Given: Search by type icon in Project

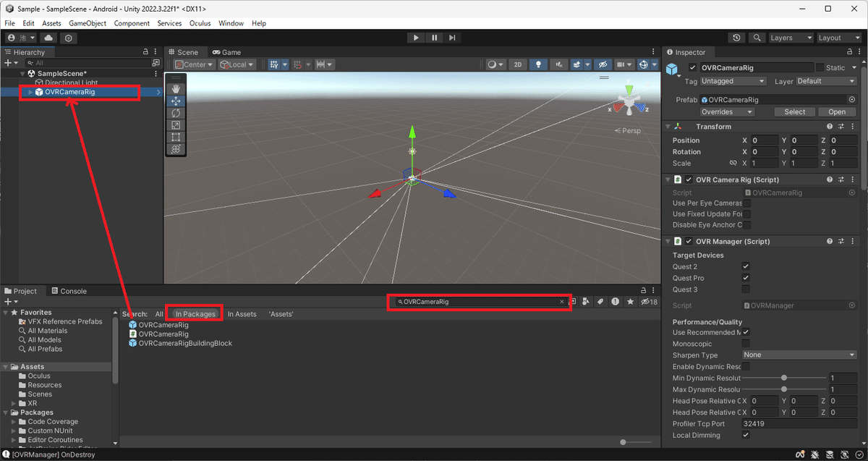Looking at the screenshot, I should (587, 302).
